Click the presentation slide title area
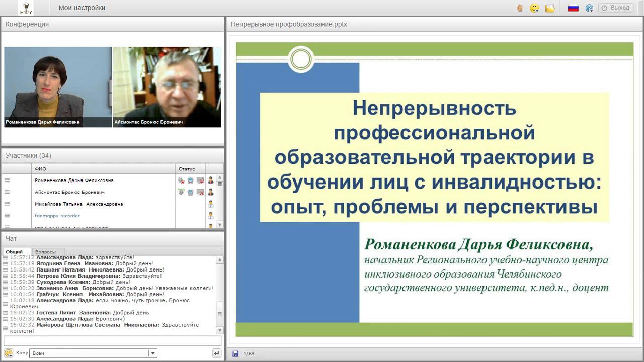This screenshot has width=644, height=362. (434, 157)
